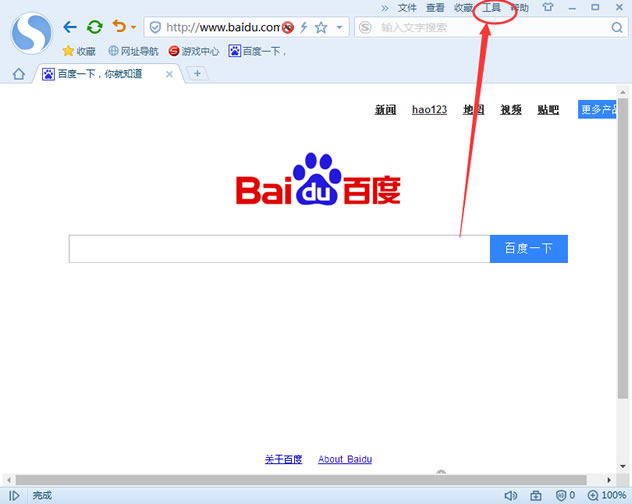Click the home page icon
This screenshot has width=632, height=504.
[x=19, y=74]
